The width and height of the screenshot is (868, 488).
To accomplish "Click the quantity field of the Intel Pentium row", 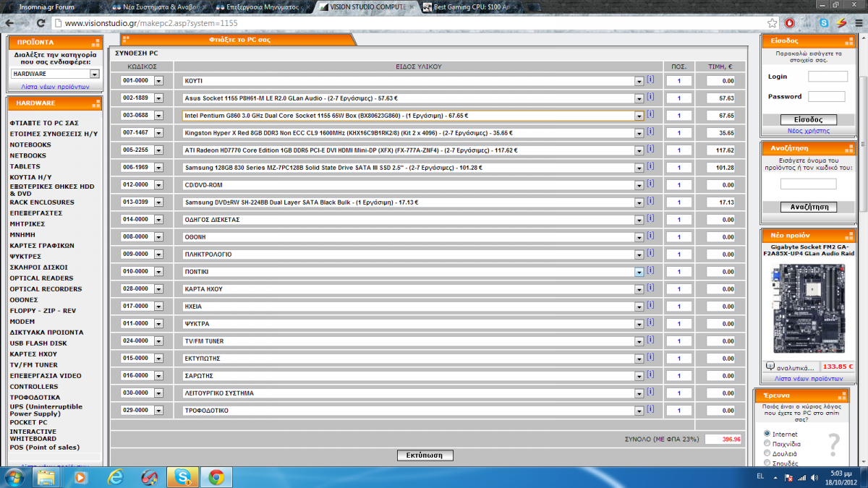I will [x=679, y=116].
